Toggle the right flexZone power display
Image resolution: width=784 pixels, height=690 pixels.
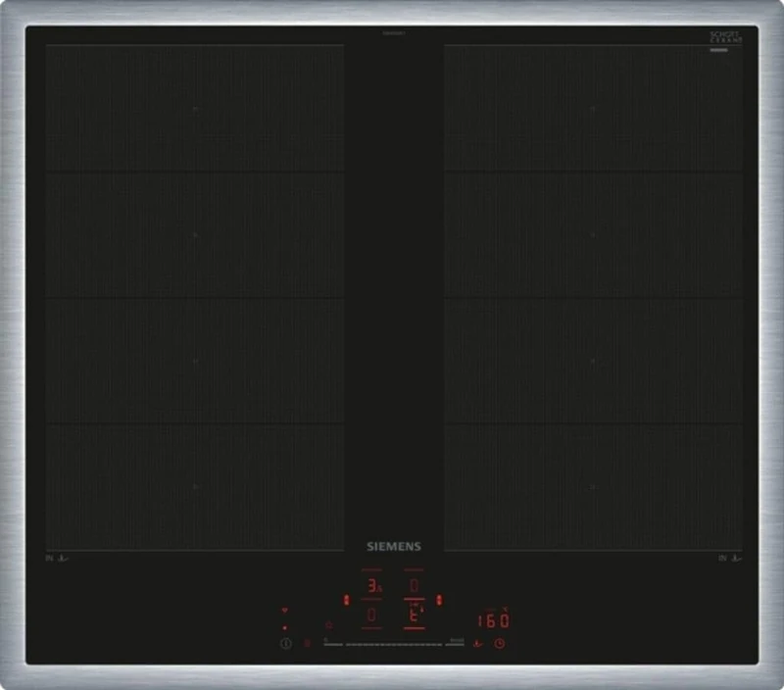click(440, 598)
